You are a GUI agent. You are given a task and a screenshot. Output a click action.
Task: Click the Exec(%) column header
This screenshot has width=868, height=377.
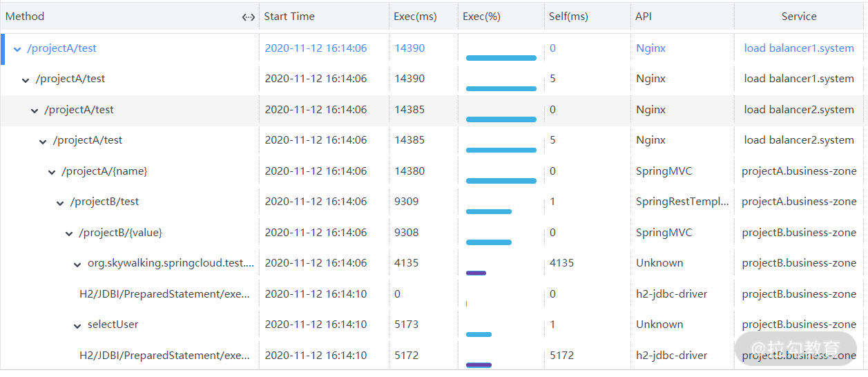click(x=481, y=17)
